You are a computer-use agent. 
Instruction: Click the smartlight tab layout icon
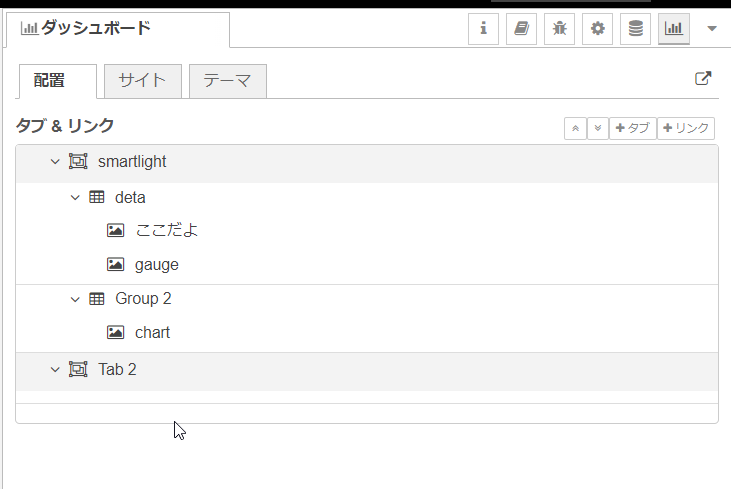tap(78, 161)
